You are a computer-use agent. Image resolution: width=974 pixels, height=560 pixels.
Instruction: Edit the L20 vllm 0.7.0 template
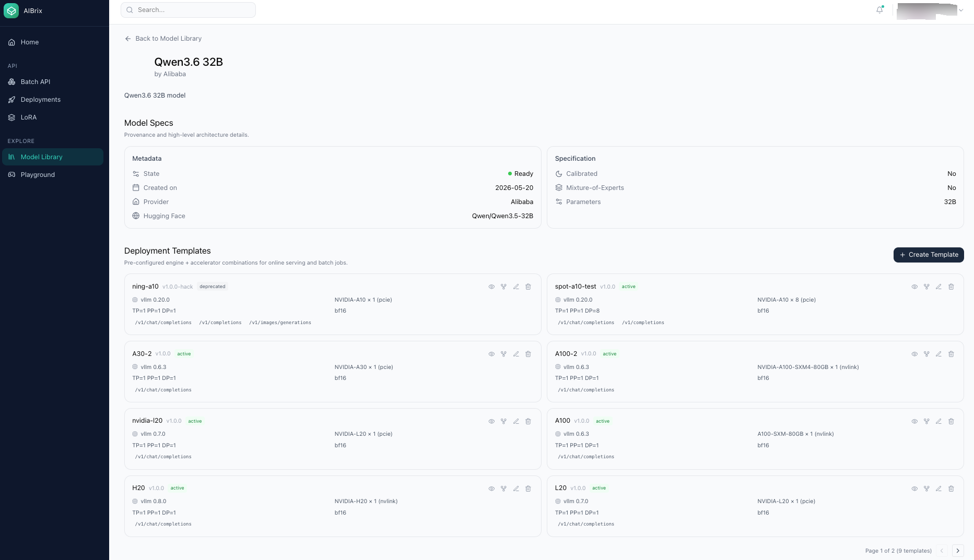[x=938, y=488]
